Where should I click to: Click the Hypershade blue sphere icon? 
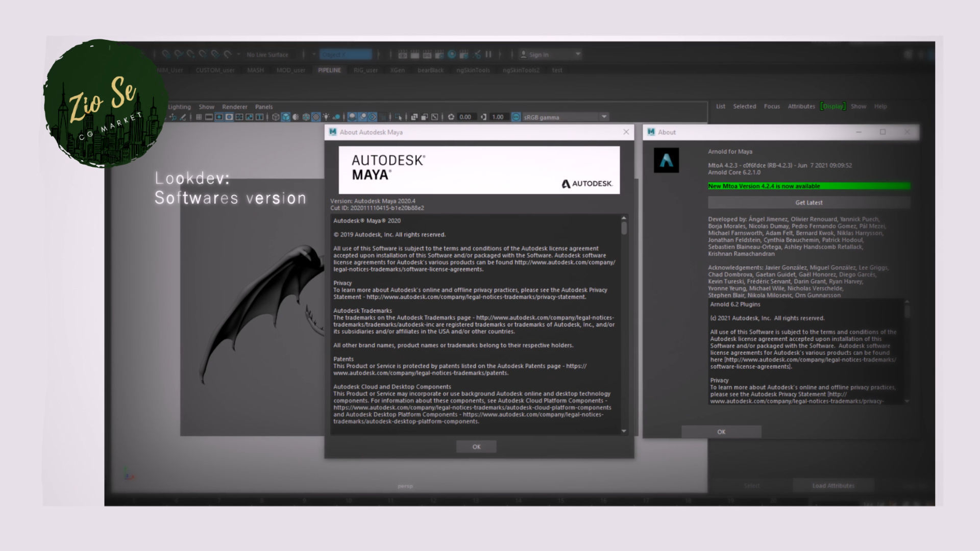point(452,54)
